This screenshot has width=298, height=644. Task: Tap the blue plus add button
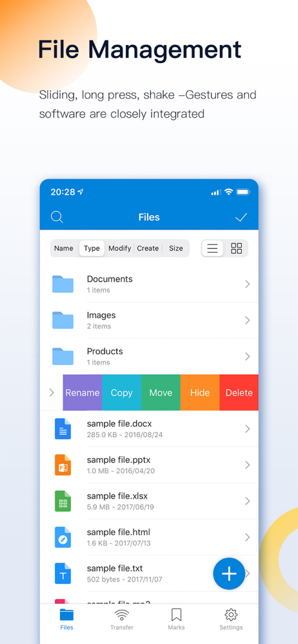point(229,574)
